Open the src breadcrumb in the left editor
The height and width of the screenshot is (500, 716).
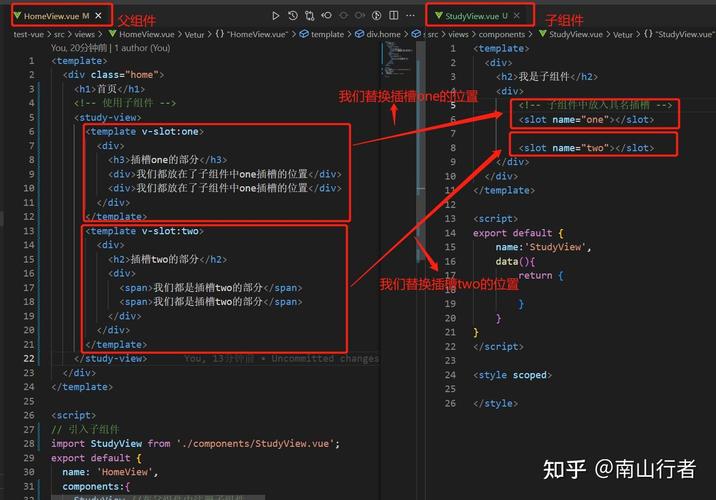[59, 34]
